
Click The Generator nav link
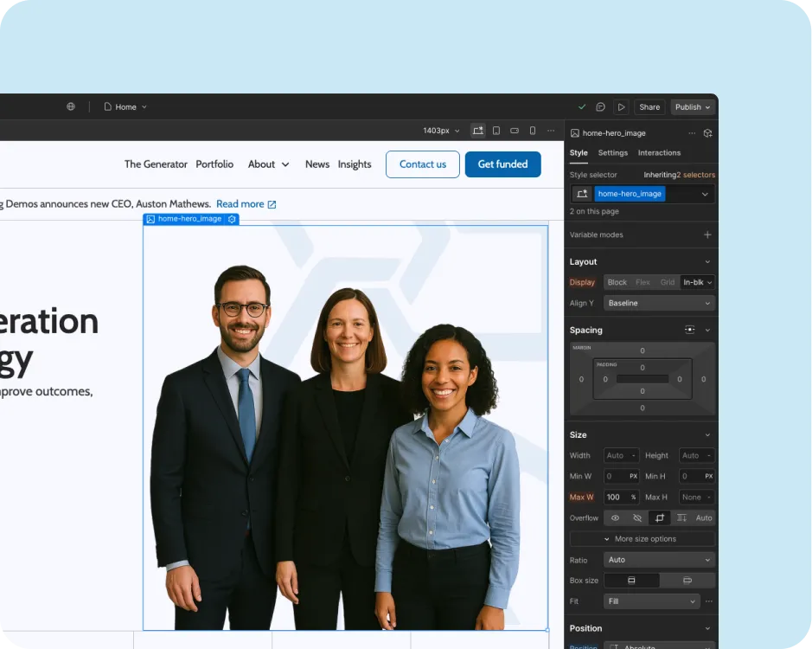coord(156,164)
